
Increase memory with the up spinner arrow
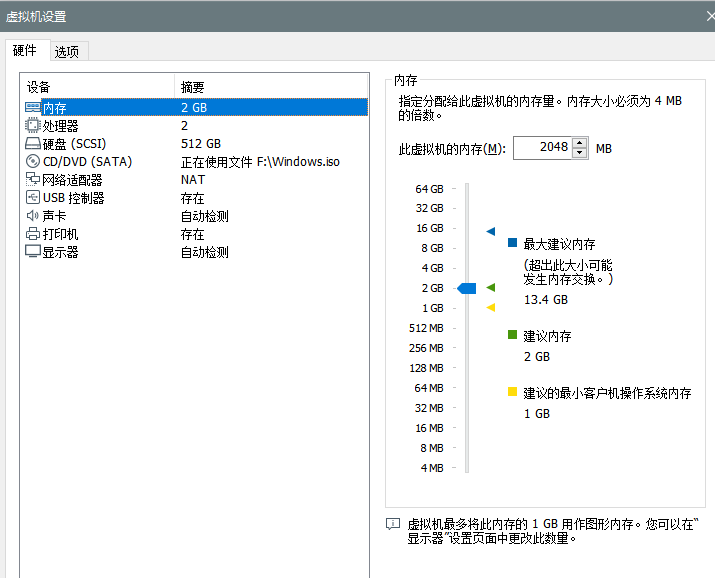(x=580, y=143)
